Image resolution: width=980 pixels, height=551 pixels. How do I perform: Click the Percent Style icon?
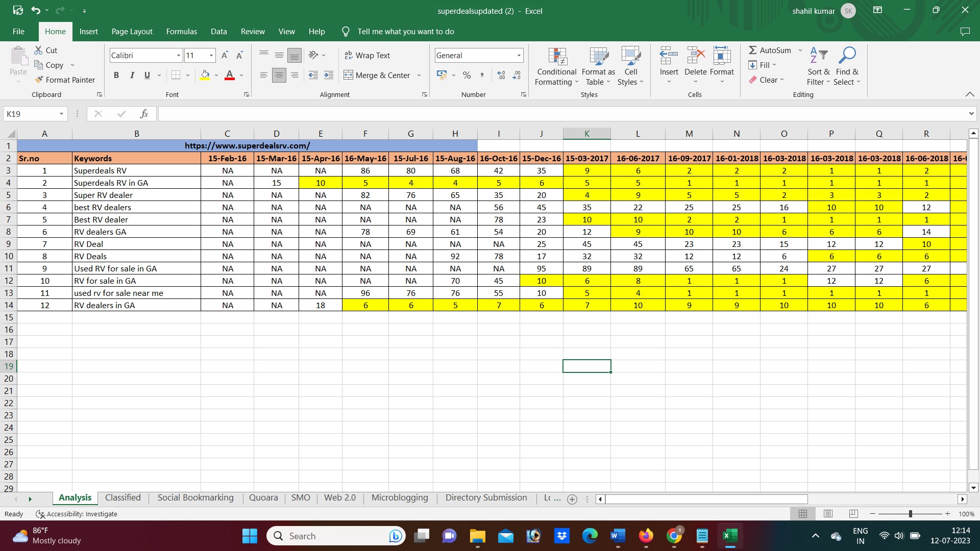(467, 75)
